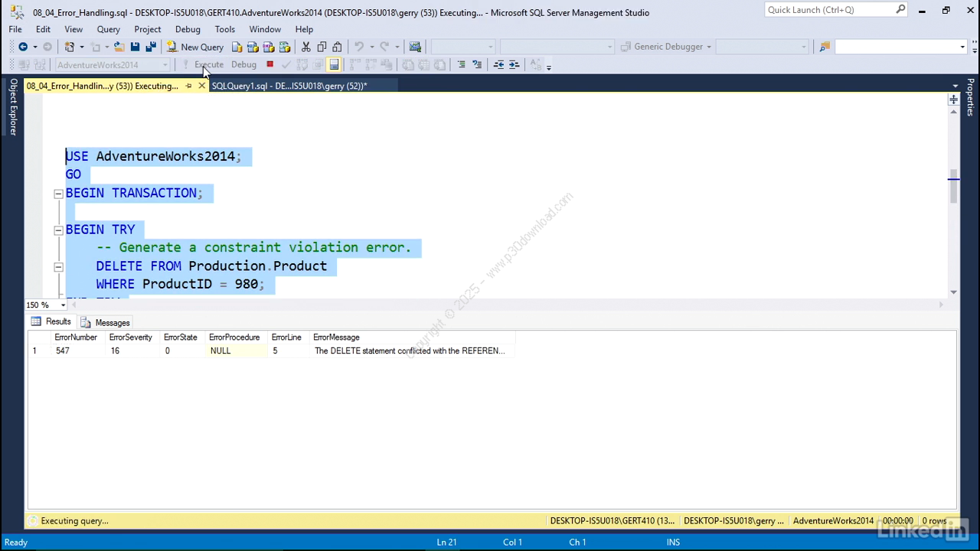
Task: Open the File menu
Action: pyautogui.click(x=15, y=29)
